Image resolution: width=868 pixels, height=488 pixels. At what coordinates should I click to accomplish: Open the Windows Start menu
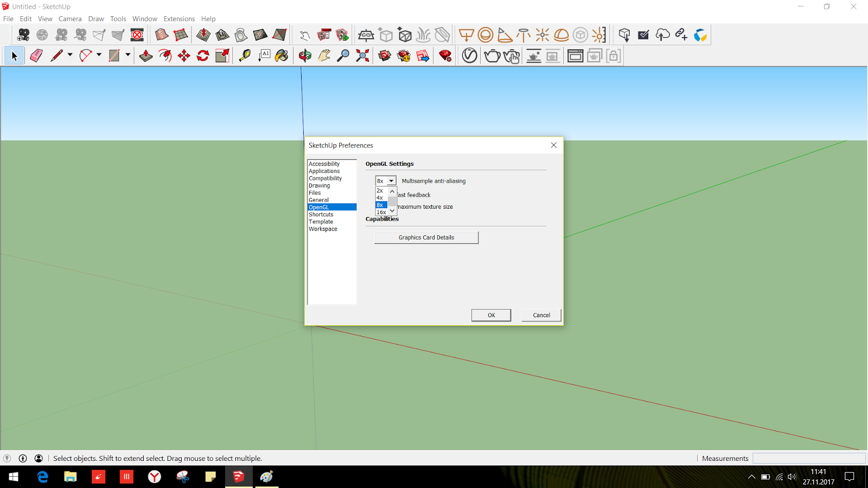pyautogui.click(x=14, y=477)
